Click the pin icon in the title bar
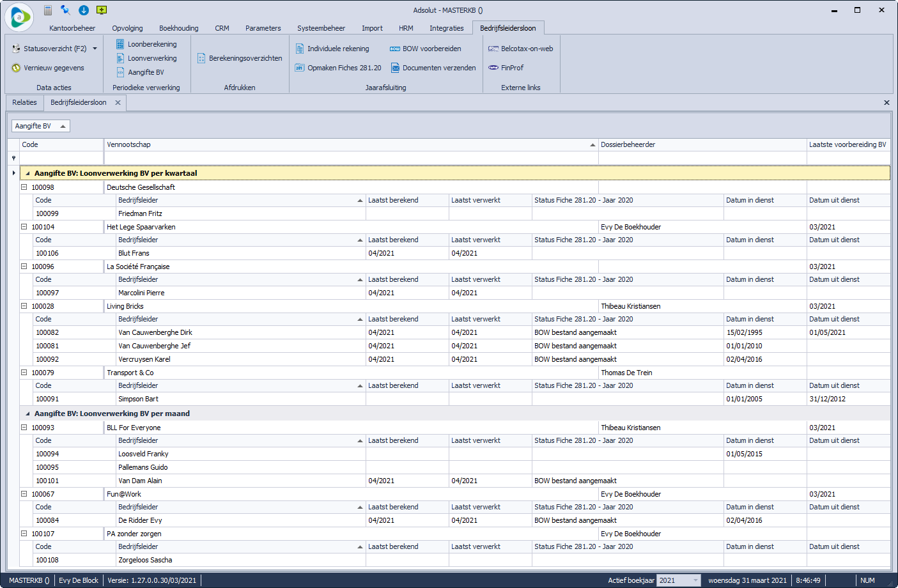 coord(65,10)
